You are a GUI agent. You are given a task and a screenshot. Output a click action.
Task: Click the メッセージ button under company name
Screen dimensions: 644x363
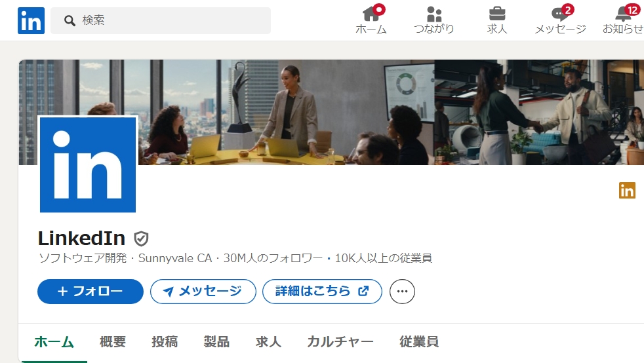pyautogui.click(x=203, y=292)
